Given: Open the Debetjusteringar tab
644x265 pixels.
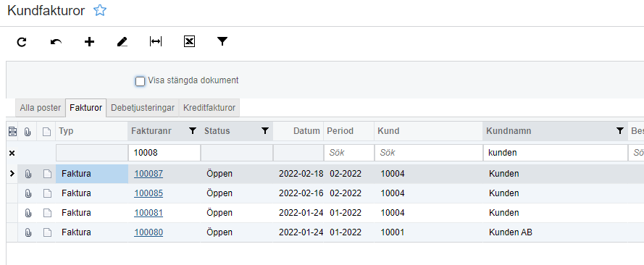Looking at the screenshot, I should coord(143,108).
